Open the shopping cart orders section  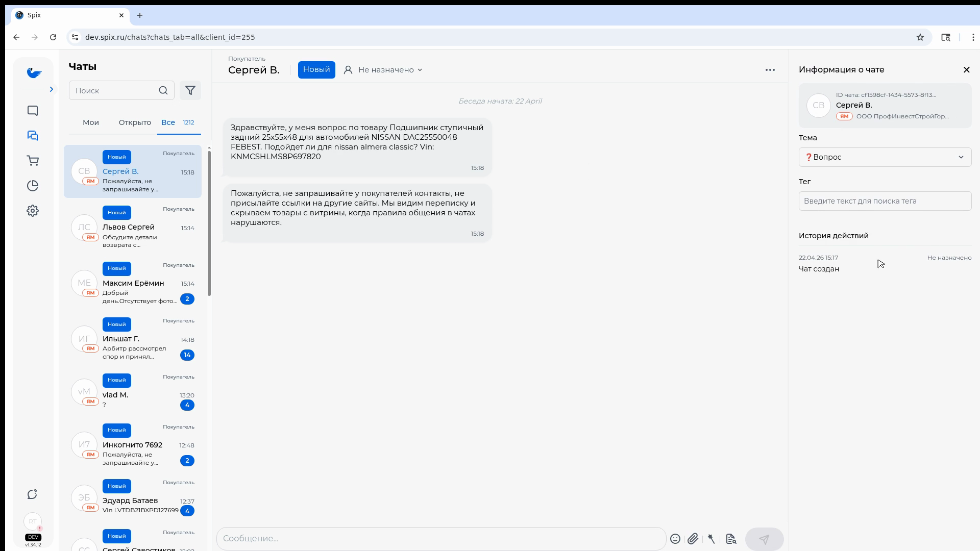coord(33,161)
